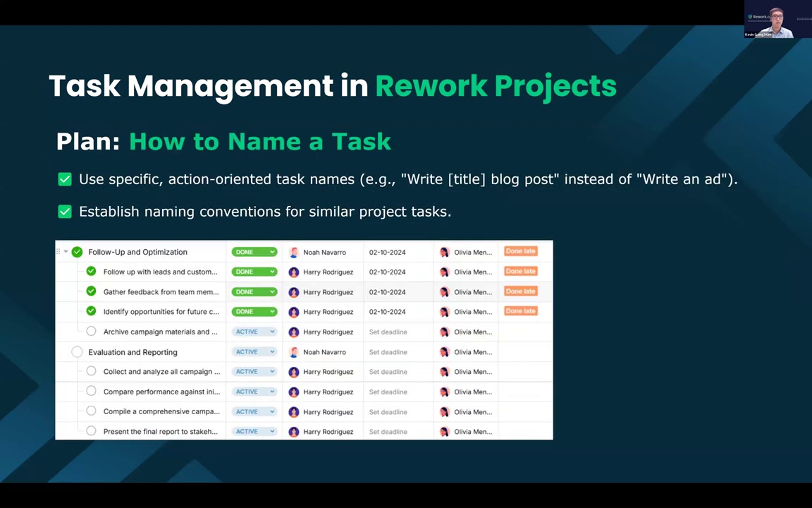Image resolution: width=812 pixels, height=508 pixels.
Task: Click Set deadline for Collect and analyze row
Action: pyautogui.click(x=388, y=372)
